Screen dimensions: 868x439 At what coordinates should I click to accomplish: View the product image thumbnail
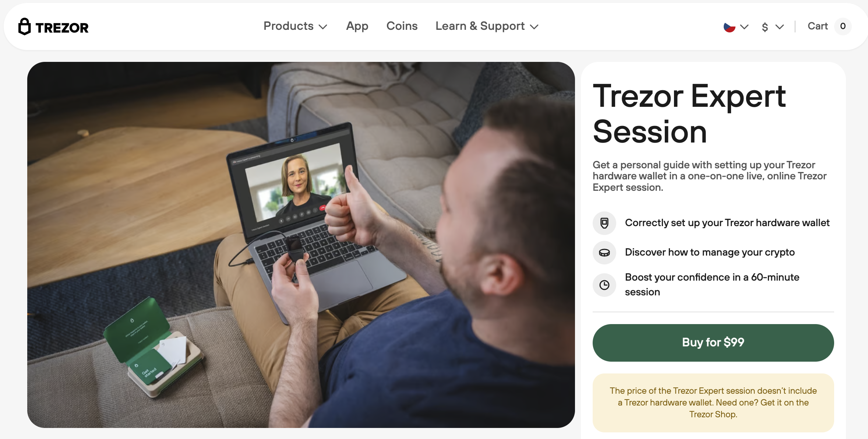click(x=301, y=244)
